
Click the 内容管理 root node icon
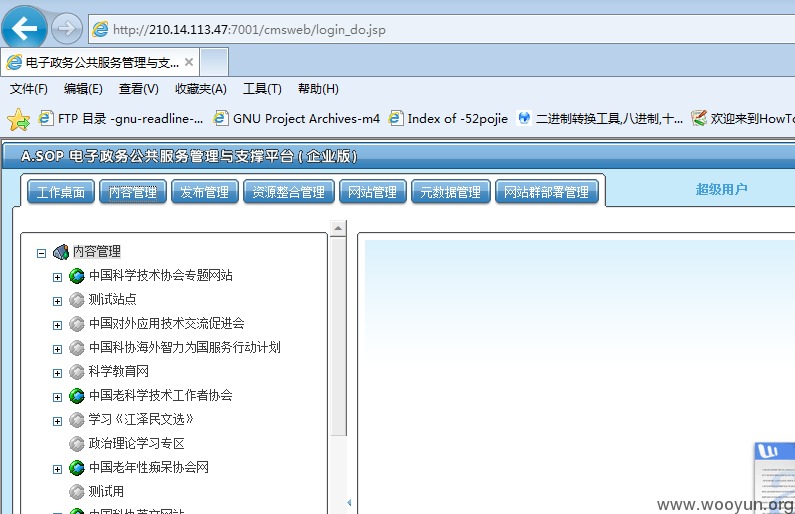[61, 252]
